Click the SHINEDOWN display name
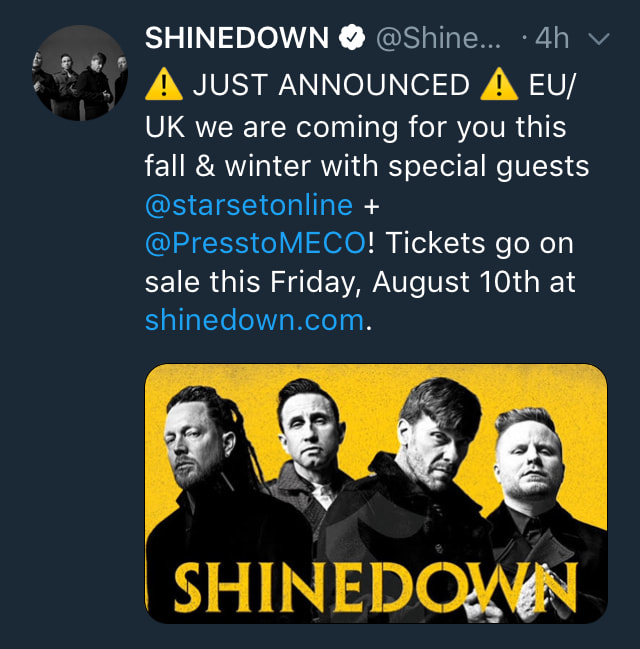Viewport: 640px width, 649px height. [x=237, y=38]
